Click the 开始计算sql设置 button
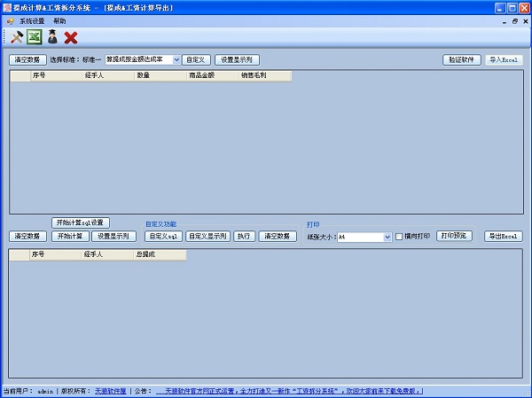Viewport: 532px width, 398px height. pos(81,222)
